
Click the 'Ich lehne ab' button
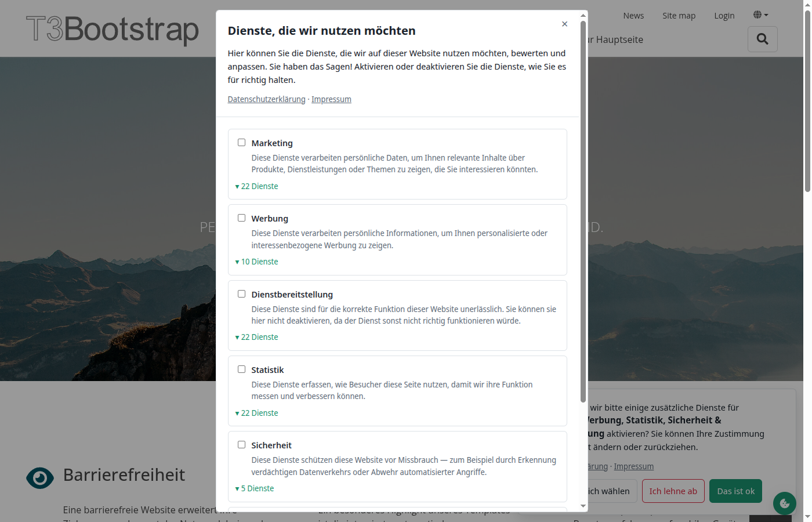click(673, 491)
